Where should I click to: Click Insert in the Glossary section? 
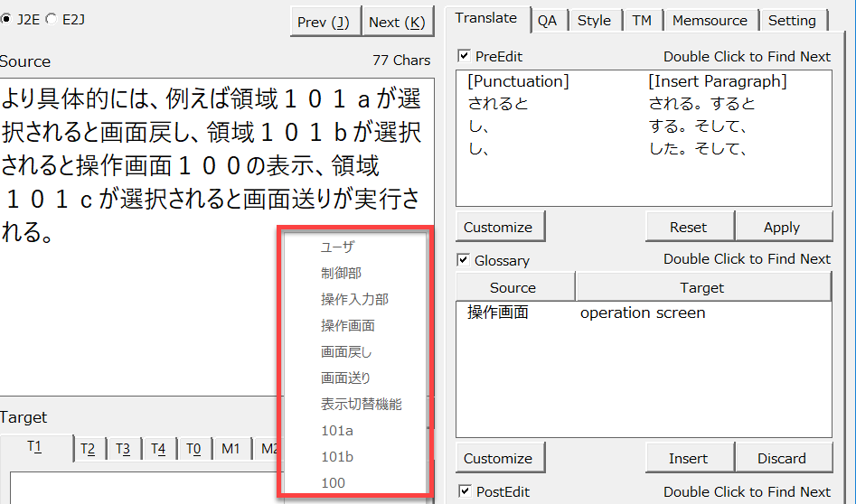pyautogui.click(x=688, y=458)
